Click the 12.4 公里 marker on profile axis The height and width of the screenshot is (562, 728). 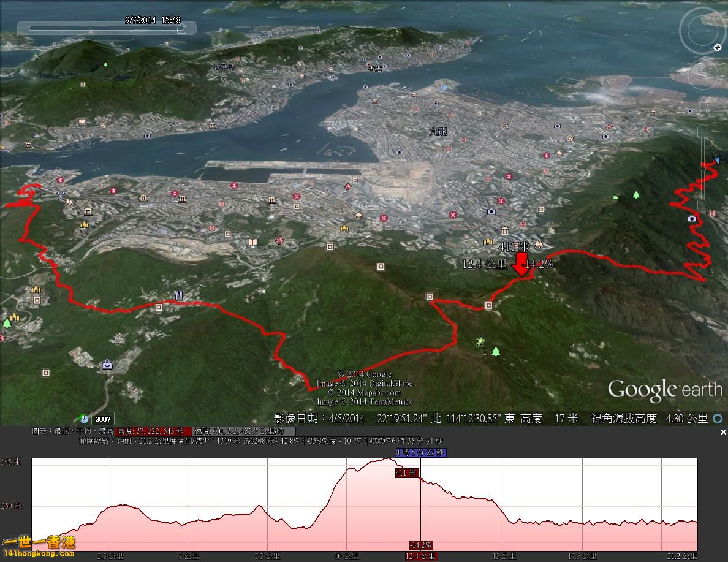click(421, 556)
